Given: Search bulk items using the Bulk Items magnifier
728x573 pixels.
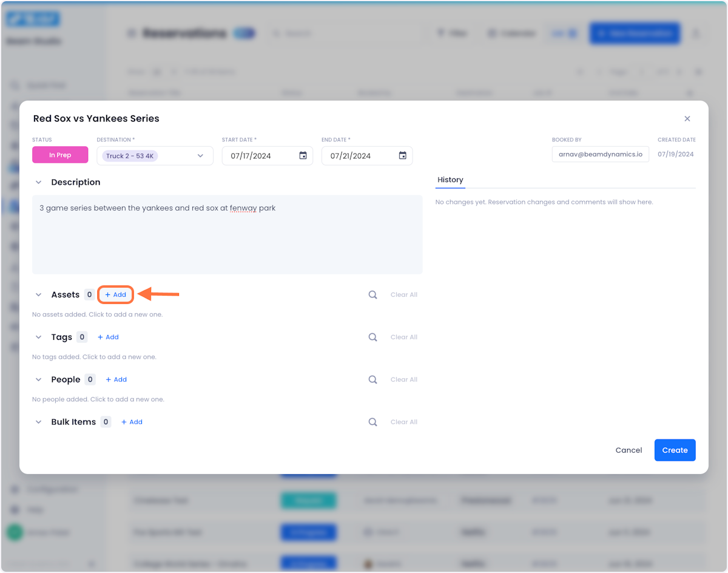Looking at the screenshot, I should [x=373, y=422].
